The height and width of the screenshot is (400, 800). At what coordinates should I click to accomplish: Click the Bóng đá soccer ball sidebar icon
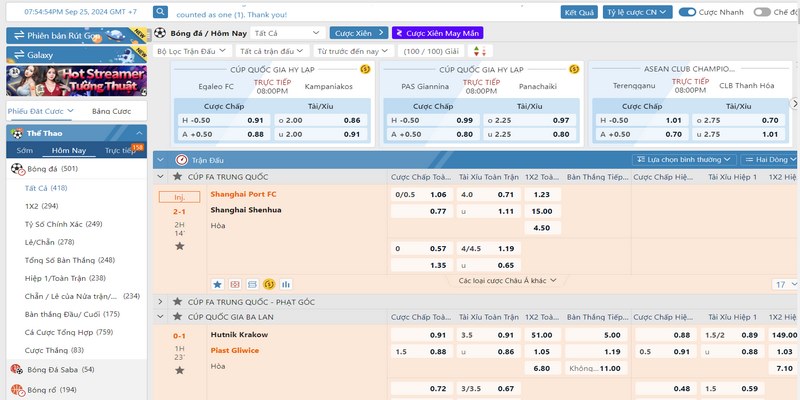[17, 169]
